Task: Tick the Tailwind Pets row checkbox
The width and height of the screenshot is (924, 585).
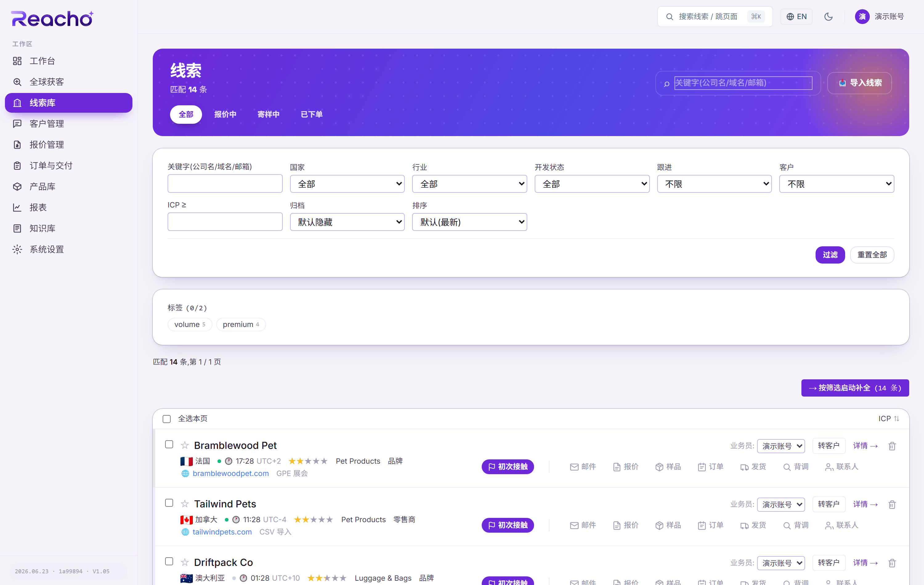Action: click(169, 503)
